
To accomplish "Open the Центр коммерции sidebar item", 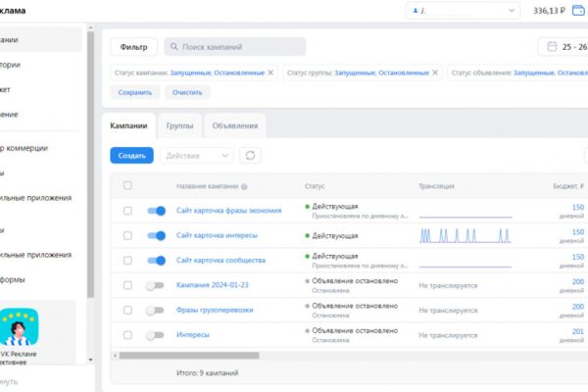I will coord(24,148).
